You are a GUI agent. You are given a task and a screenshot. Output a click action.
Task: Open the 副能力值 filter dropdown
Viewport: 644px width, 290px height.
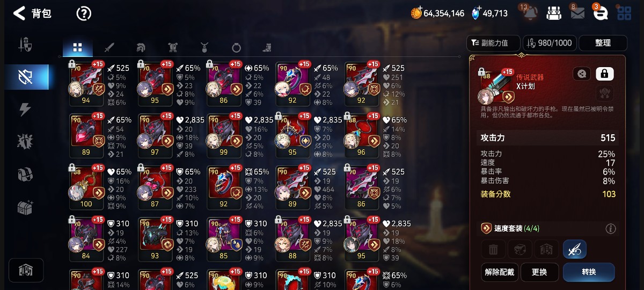[x=494, y=43]
